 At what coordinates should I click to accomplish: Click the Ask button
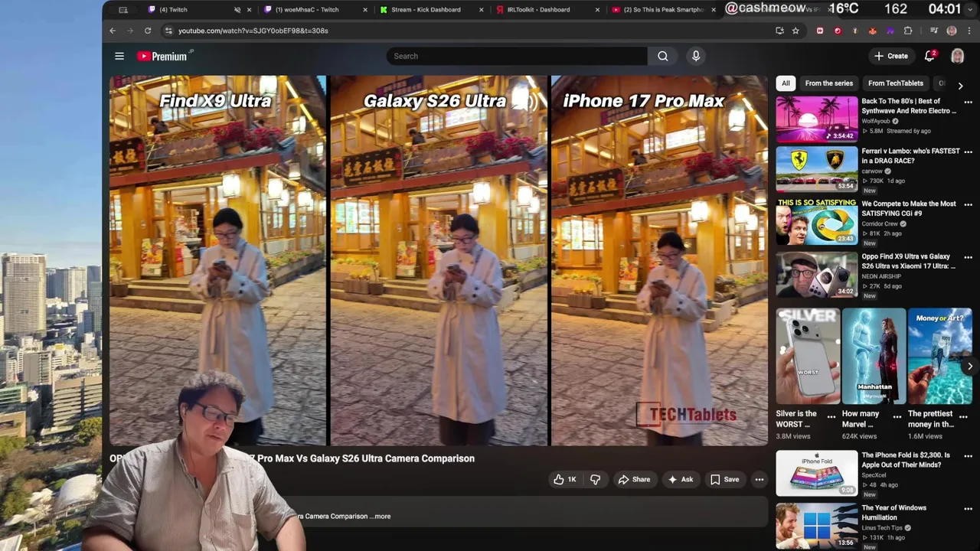(680, 480)
